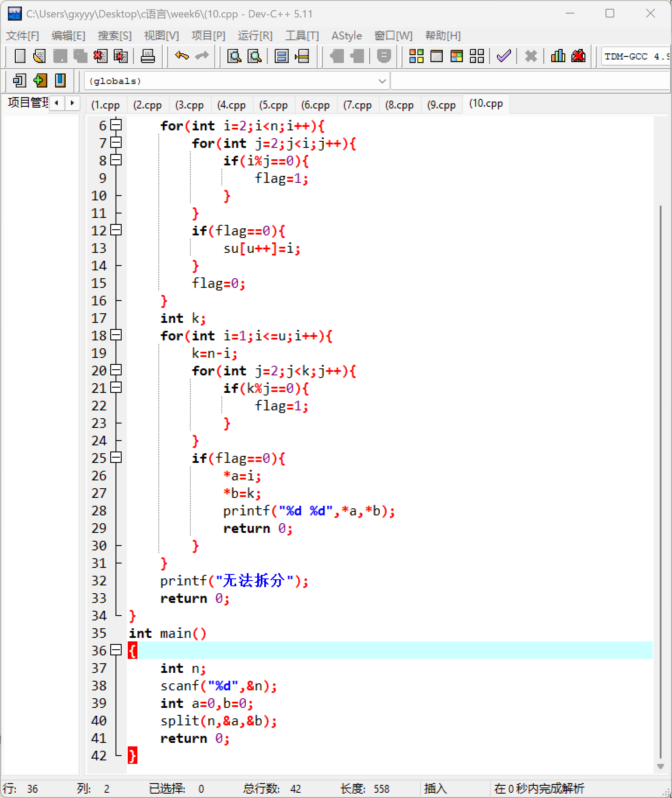Open the 视图[V] menu
672x798 pixels.
161,35
